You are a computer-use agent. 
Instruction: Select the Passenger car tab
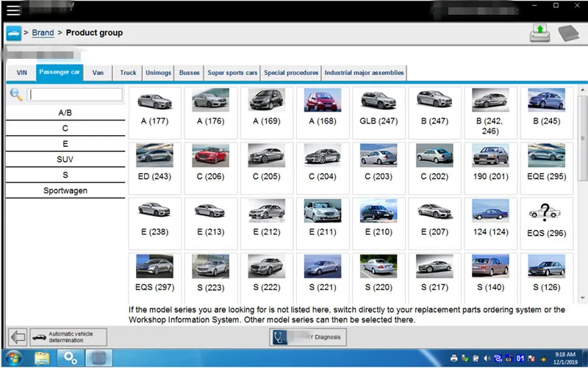pos(60,72)
